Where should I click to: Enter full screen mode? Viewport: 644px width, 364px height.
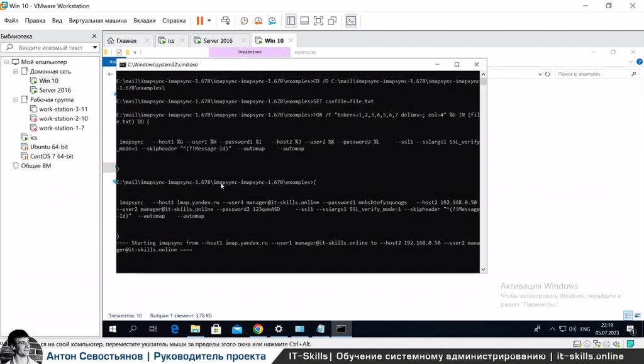click(x=318, y=21)
